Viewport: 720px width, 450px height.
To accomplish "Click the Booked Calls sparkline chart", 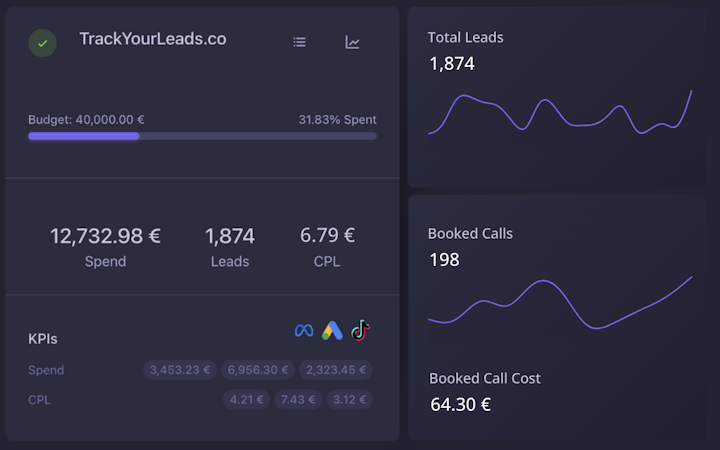I will [x=560, y=303].
